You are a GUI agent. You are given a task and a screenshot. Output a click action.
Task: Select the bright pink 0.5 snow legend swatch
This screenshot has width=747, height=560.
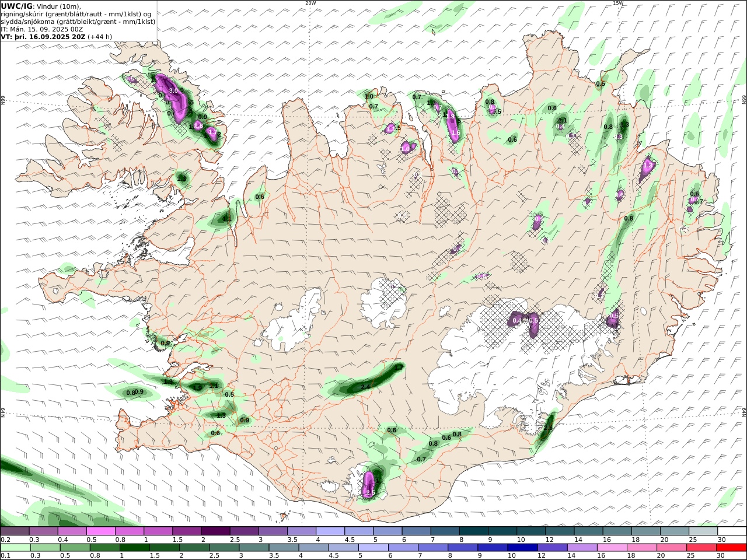coord(101,531)
